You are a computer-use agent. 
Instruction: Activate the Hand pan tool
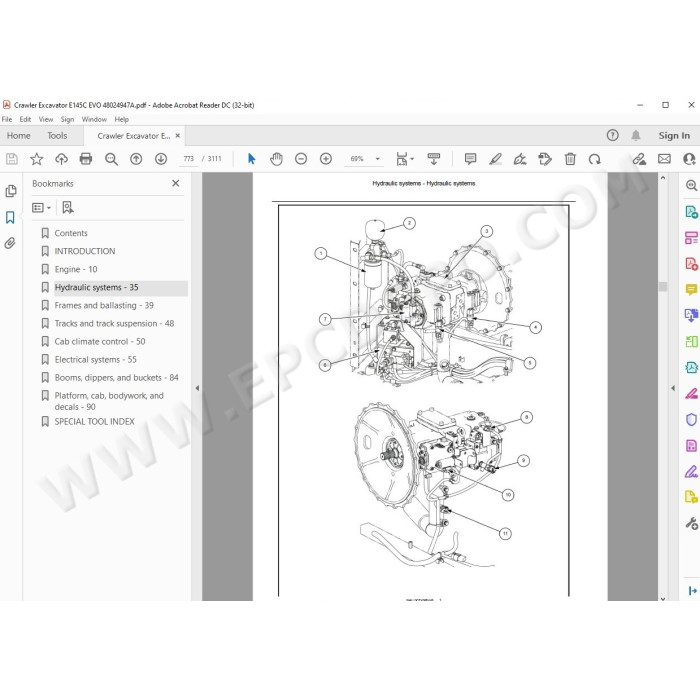[x=276, y=159]
